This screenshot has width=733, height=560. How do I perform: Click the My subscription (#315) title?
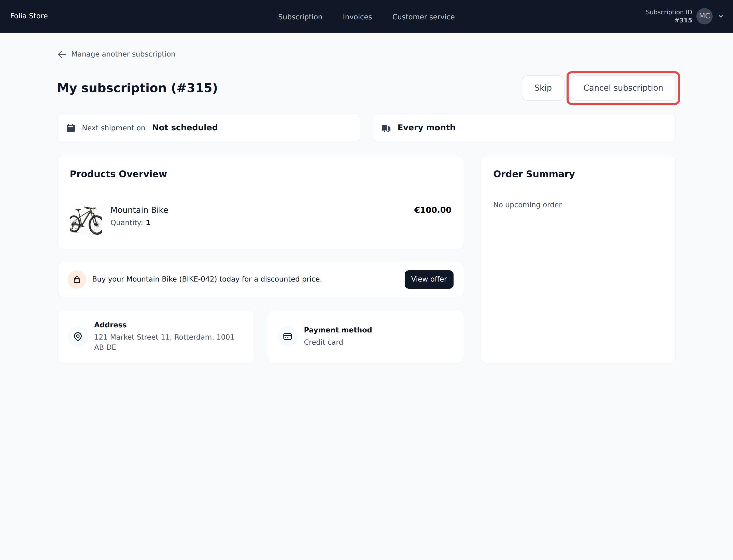137,88
